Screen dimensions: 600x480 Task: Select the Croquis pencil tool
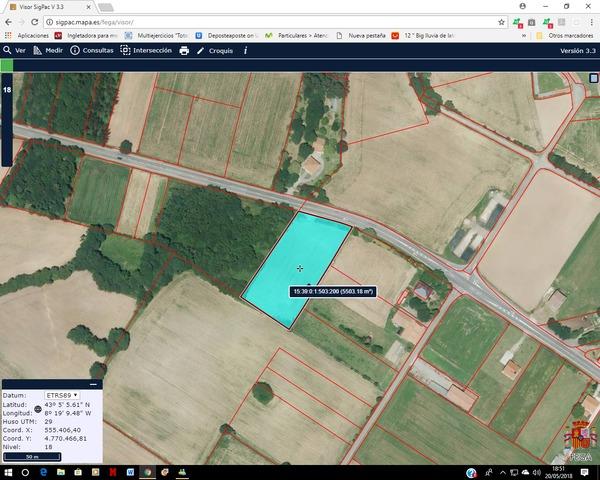pos(215,50)
